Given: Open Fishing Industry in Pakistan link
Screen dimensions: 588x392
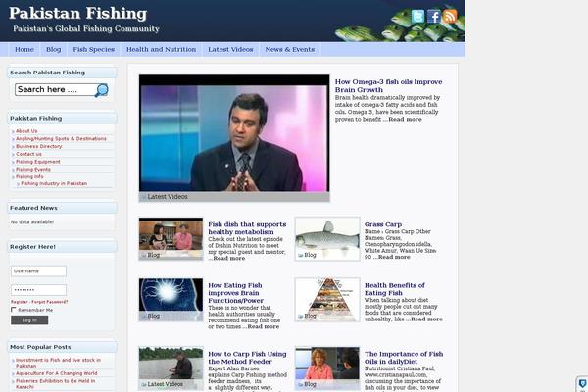Looking at the screenshot, I should (x=54, y=184).
